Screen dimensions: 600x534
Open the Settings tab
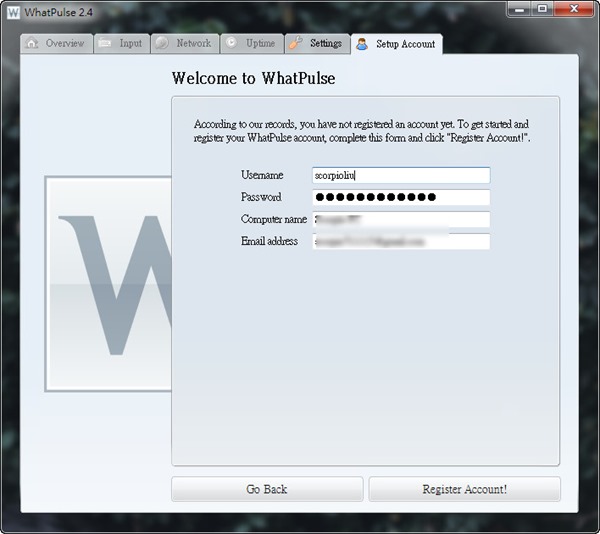click(317, 44)
